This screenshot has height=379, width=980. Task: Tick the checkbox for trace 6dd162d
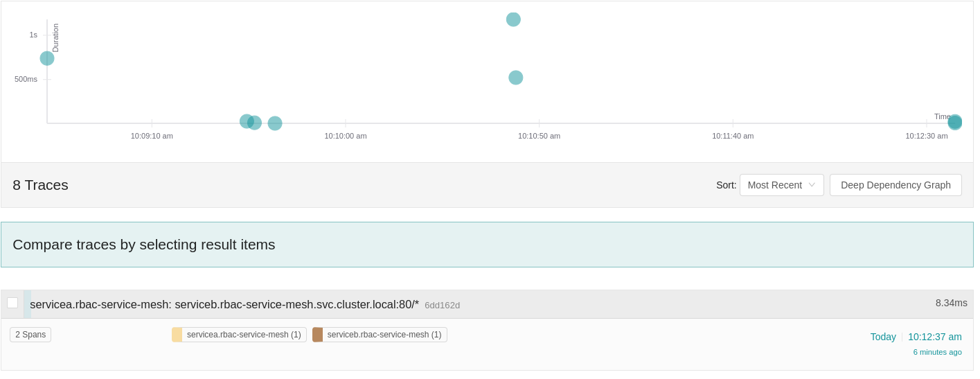coord(12,303)
